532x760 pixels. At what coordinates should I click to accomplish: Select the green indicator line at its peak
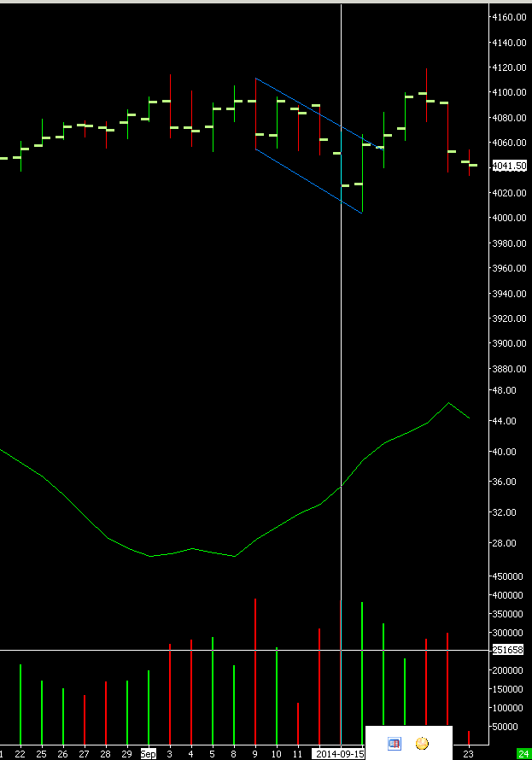[448, 403]
